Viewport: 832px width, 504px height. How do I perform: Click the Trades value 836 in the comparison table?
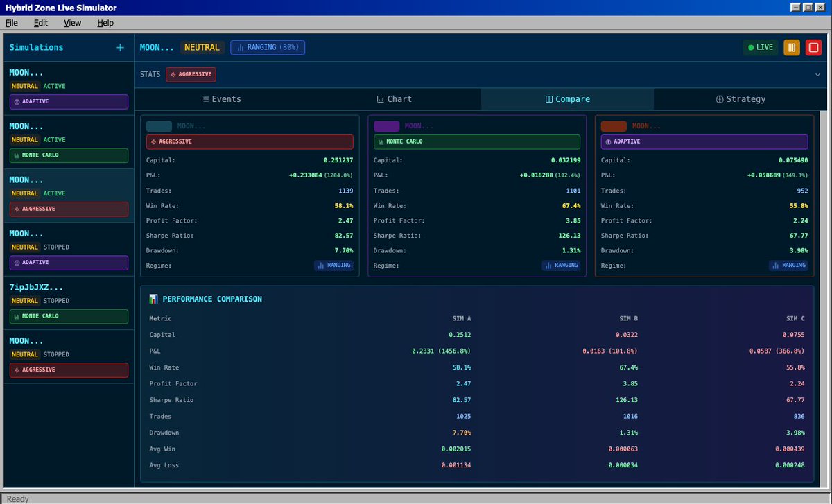point(798,417)
